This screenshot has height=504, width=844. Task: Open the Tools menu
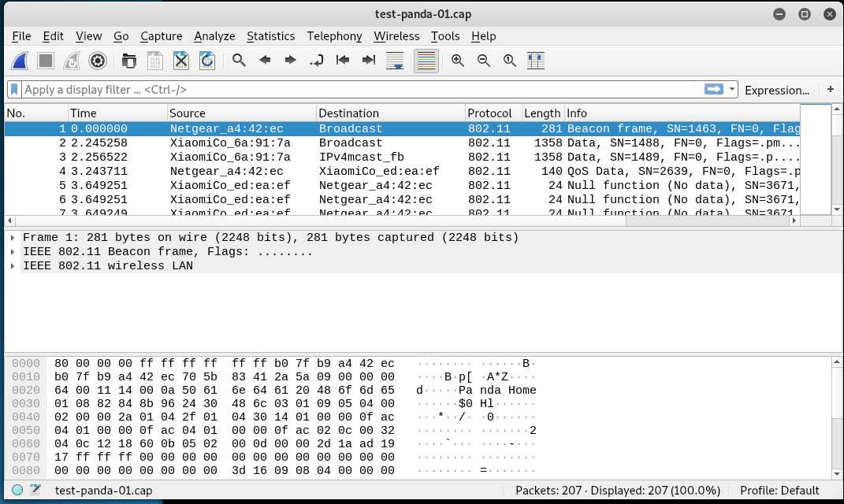click(445, 36)
